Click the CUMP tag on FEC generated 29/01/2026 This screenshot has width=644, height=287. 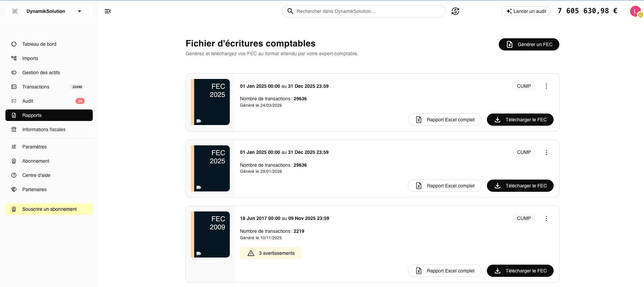tap(524, 152)
